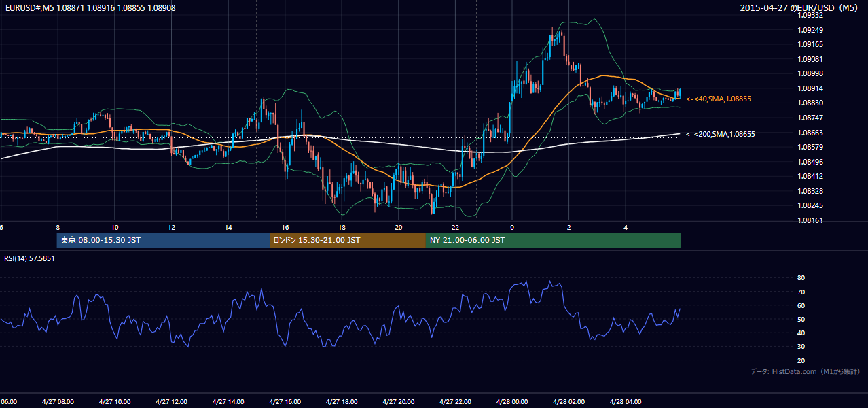This screenshot has height=408, width=868.
Task: Click price level 1.08496 on the axis
Action: click(810, 162)
